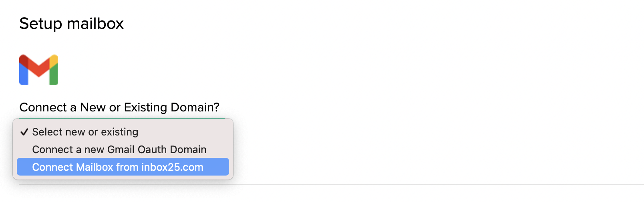Click the word Setup in the page heading
The image size is (644, 202).
[41, 24]
